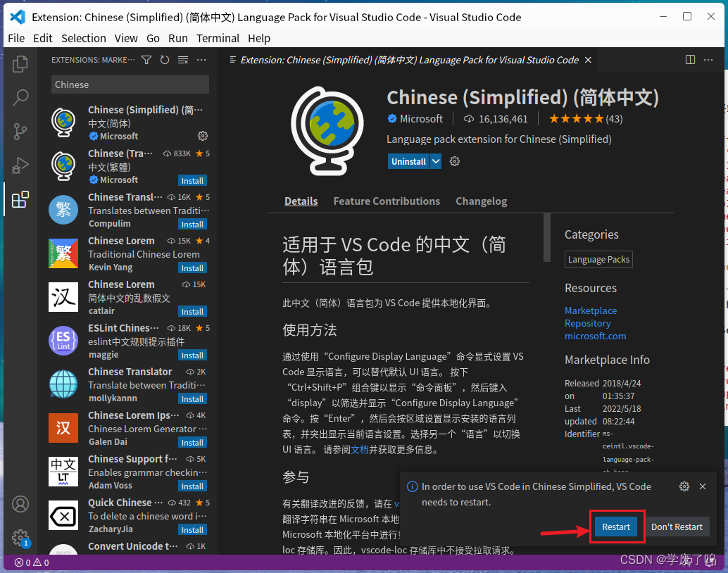Switch to the Details tab
This screenshot has width=728, height=573.
301,201
